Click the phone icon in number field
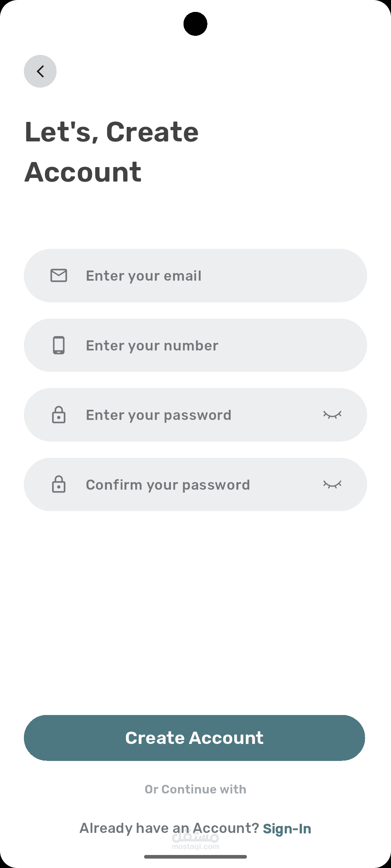 [x=59, y=345]
